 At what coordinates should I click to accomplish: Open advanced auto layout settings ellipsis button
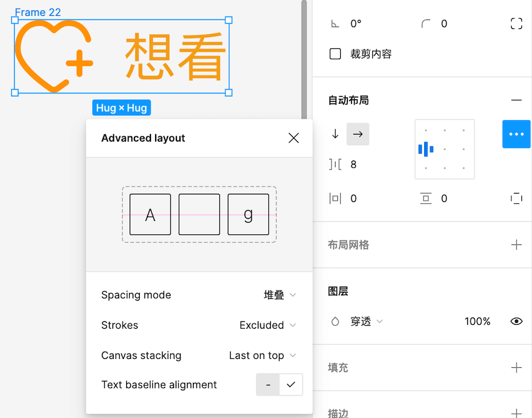(516, 134)
